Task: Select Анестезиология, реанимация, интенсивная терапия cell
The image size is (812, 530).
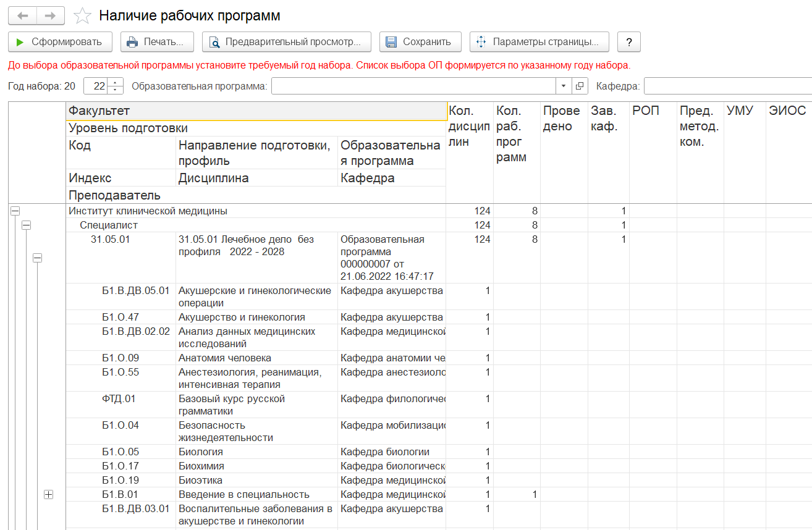Action: pos(256,378)
